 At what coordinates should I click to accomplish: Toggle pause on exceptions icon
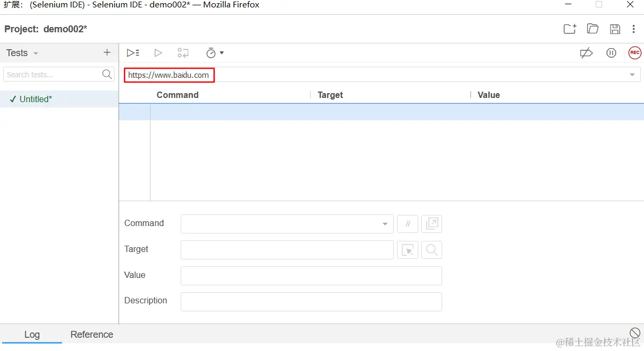tap(611, 53)
